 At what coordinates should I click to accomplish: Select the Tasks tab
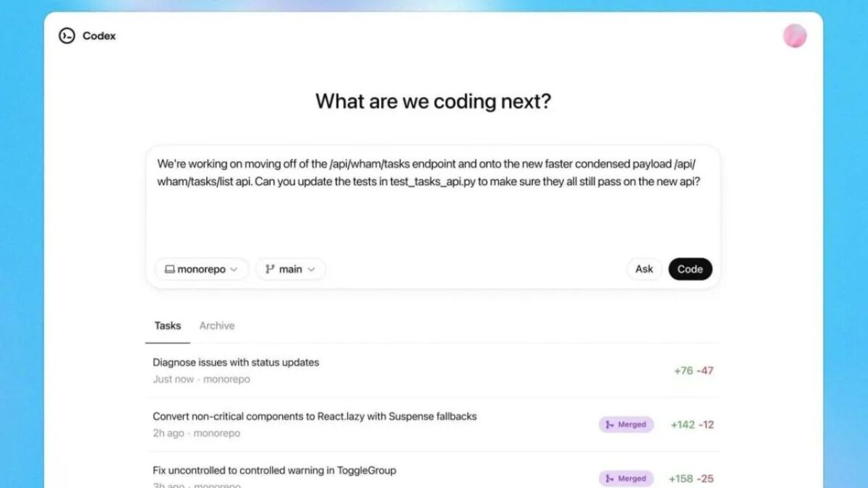[167, 325]
